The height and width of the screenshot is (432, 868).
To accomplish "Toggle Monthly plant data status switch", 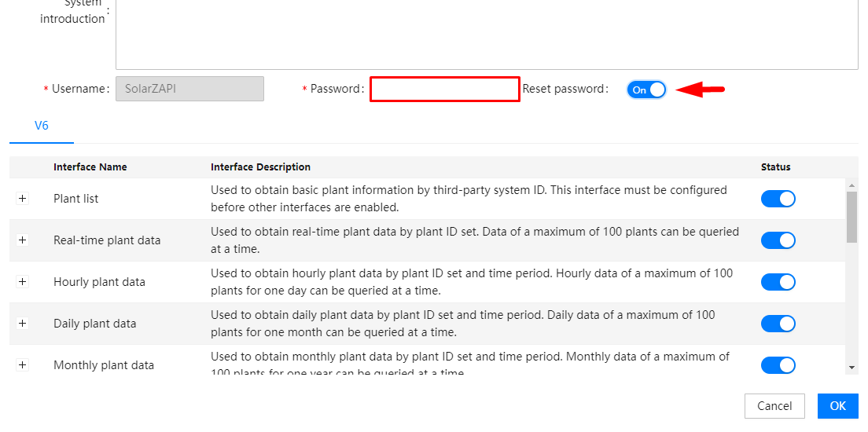I will click(778, 365).
